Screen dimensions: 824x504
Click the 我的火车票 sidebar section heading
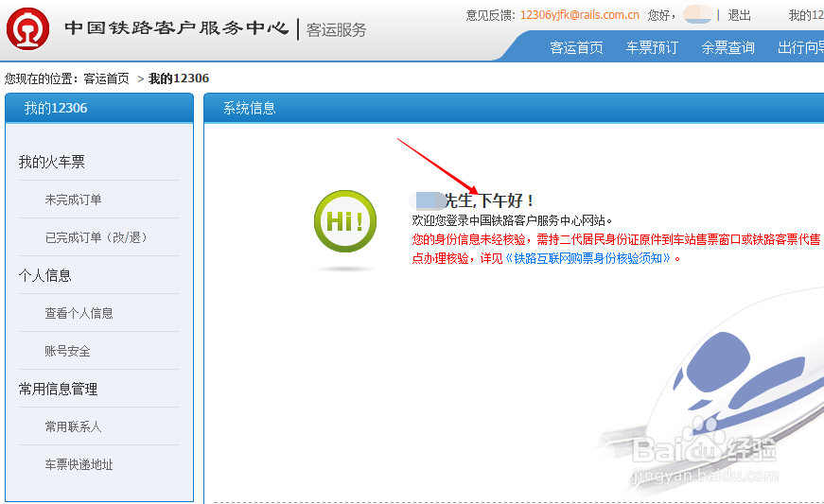tap(51, 162)
